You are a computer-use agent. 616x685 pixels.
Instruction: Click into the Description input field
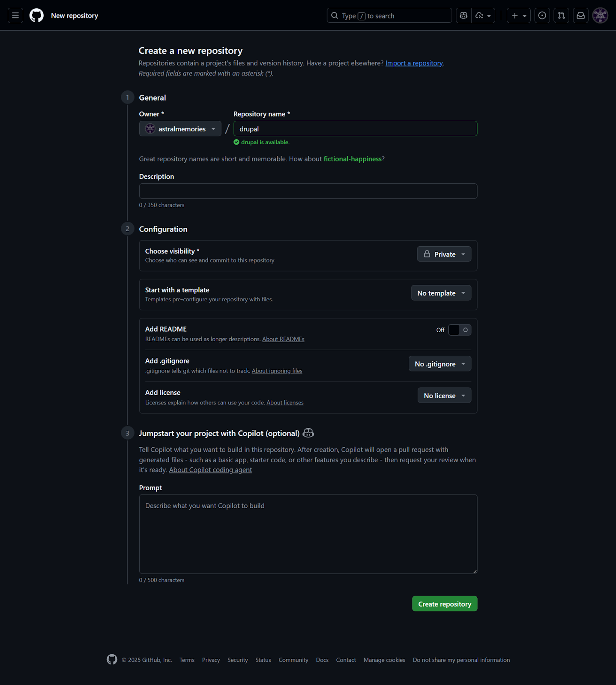pyautogui.click(x=308, y=191)
